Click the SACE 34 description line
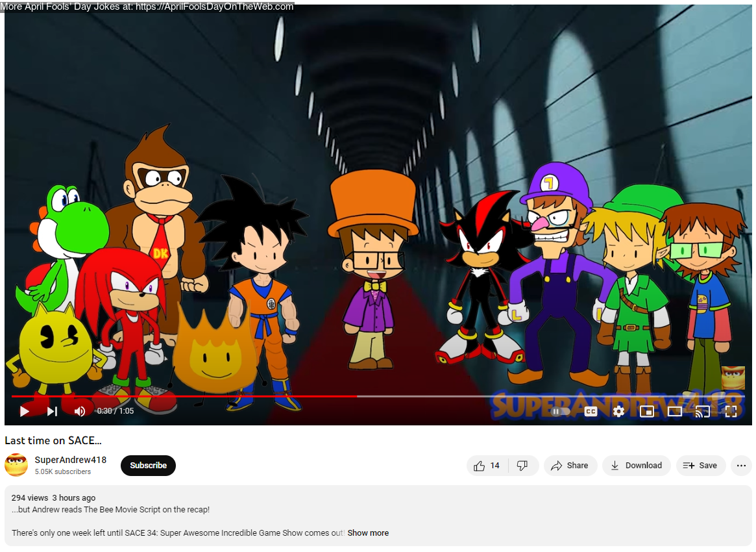 click(x=178, y=533)
